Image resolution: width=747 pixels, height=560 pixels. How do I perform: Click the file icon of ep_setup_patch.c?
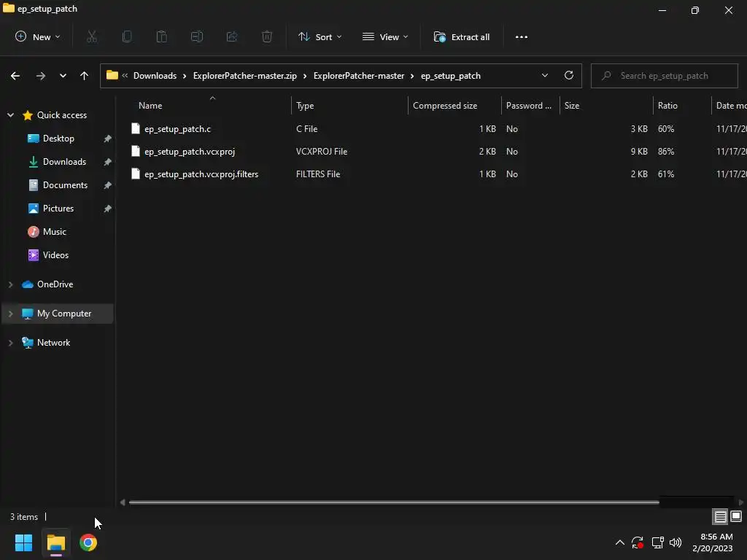pos(136,128)
